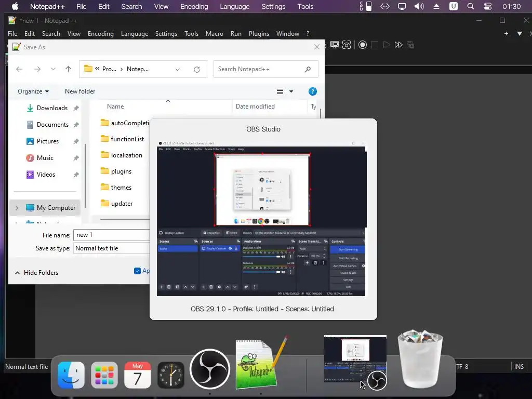Select Music in navigation pane
This screenshot has height=399, width=532.
pos(45,158)
